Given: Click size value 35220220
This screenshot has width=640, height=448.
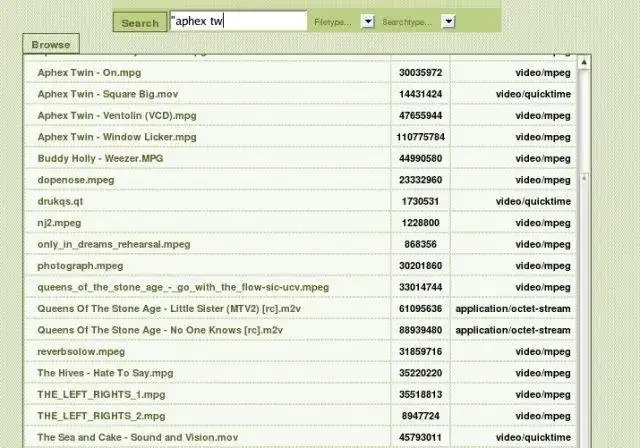Looking at the screenshot, I should (x=420, y=373).
